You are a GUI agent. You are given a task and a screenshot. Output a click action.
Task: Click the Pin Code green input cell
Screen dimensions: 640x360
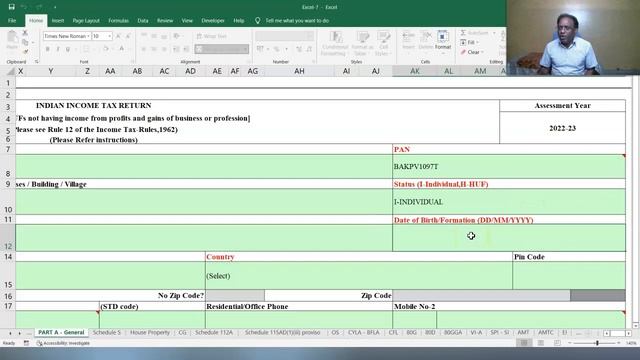[x=569, y=276]
